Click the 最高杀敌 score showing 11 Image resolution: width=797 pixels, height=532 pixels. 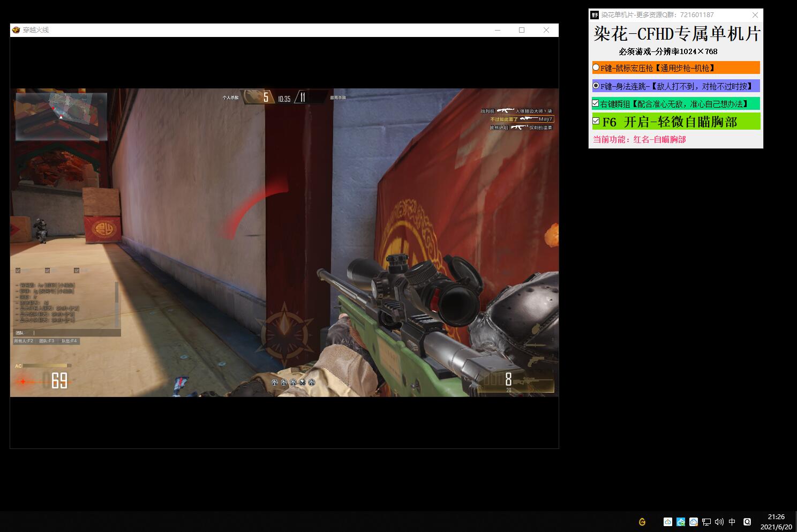(303, 98)
